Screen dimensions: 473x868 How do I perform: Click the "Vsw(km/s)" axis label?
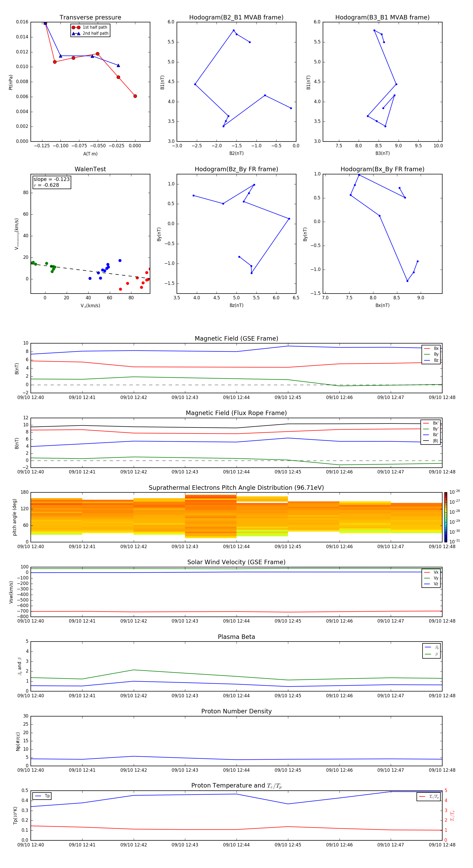(x=11, y=592)
